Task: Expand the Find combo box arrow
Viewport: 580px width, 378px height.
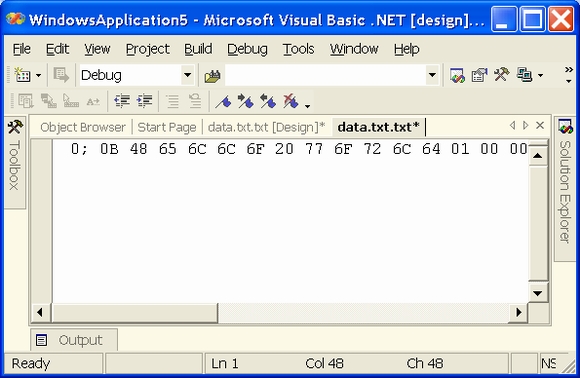Action: 432,75
